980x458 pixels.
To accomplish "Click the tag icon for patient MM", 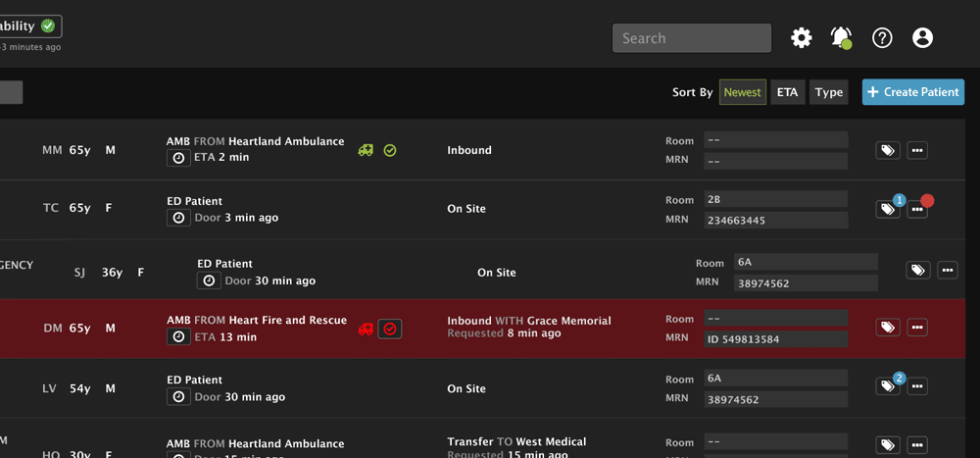I will [887, 150].
